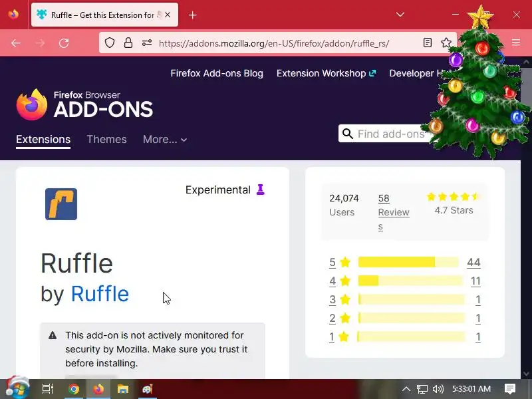This screenshot has height=399, width=532.
Task: Open Chrome from the taskbar
Action: 73,389
